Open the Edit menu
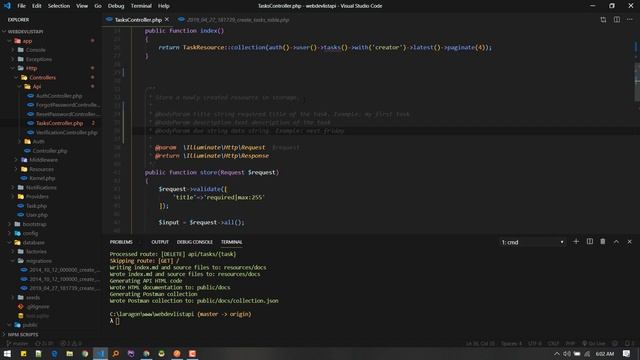 (x=37, y=6)
